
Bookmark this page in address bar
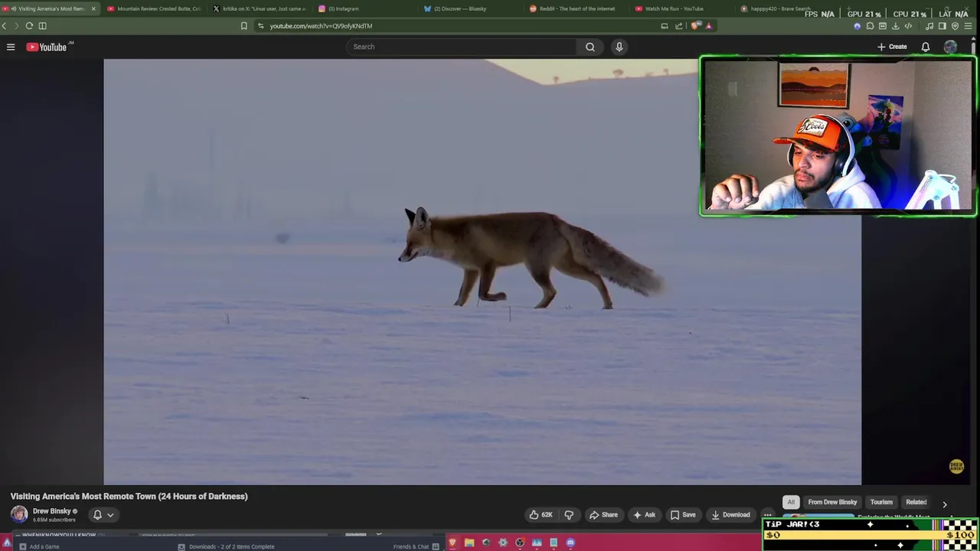244,26
